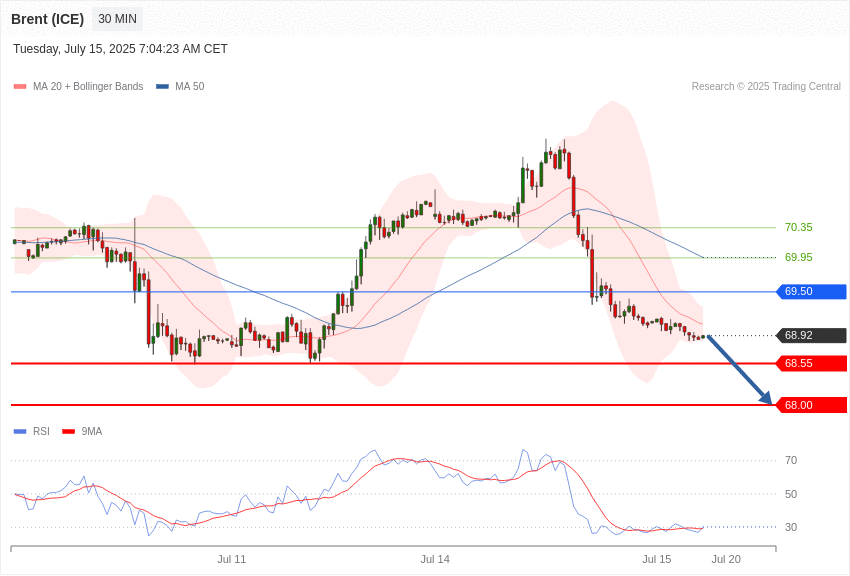Click the black 68.92 current price tag
The image size is (850, 576).
tap(812, 335)
